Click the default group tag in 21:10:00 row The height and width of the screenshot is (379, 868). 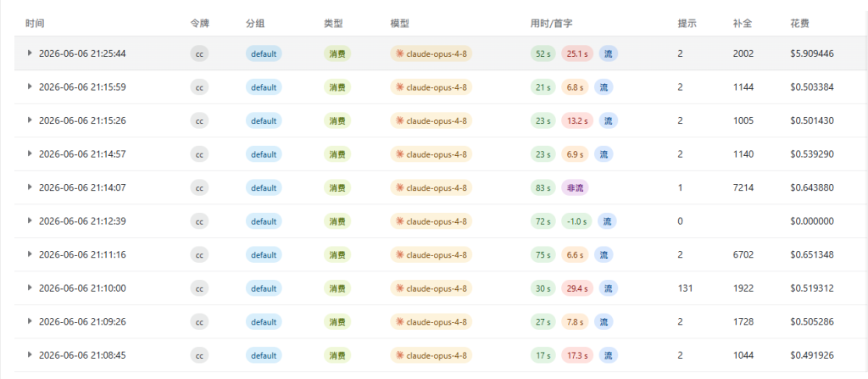(264, 288)
